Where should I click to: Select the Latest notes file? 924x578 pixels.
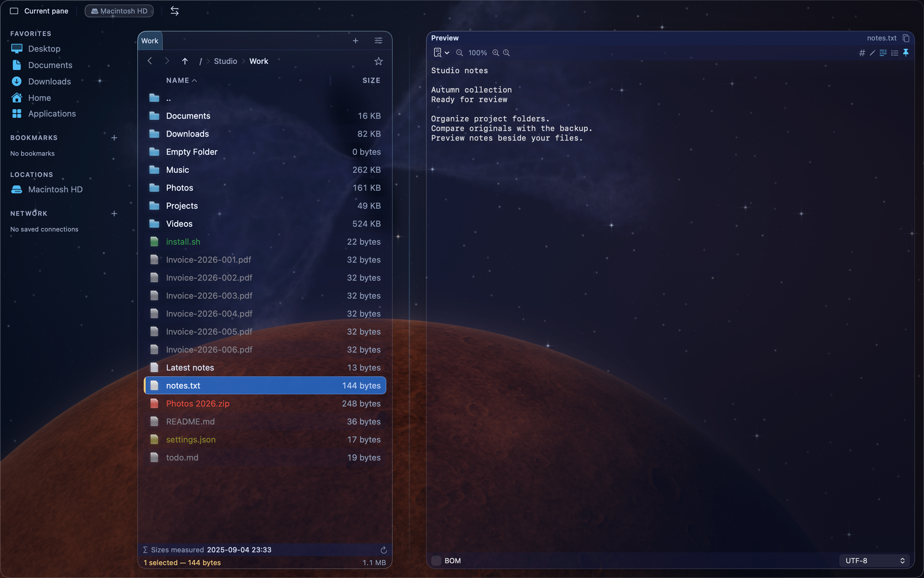[x=265, y=367]
